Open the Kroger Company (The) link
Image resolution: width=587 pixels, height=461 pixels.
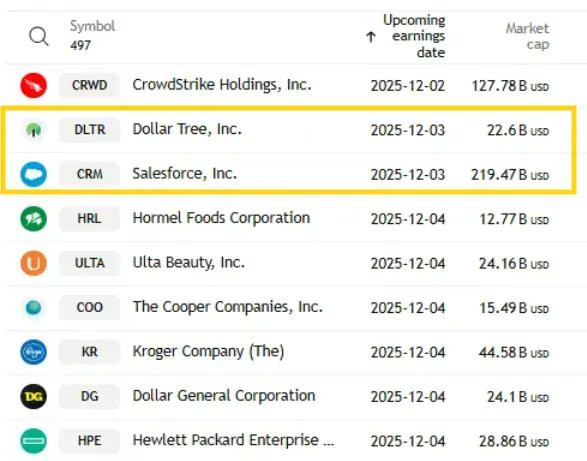(x=209, y=352)
